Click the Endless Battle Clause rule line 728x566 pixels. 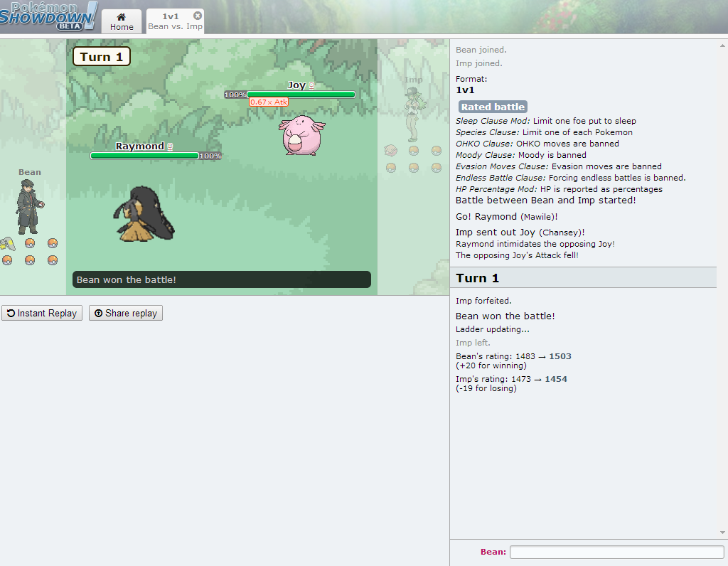(x=571, y=178)
